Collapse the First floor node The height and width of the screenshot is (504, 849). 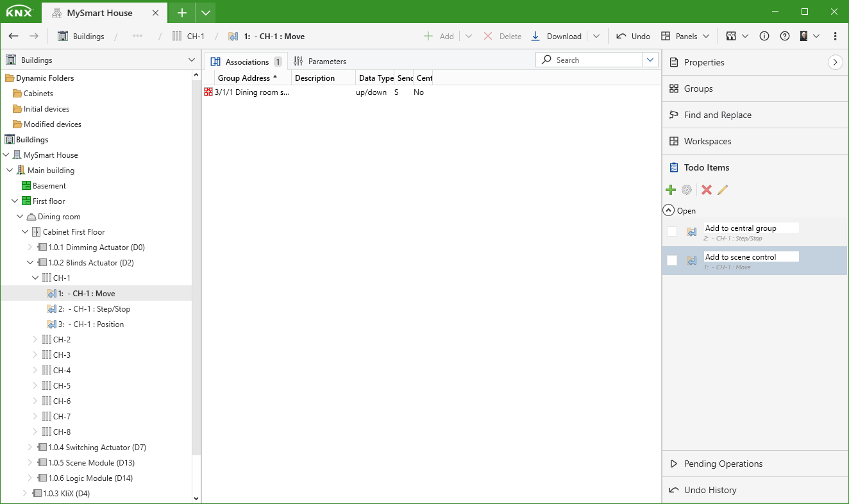click(x=15, y=201)
